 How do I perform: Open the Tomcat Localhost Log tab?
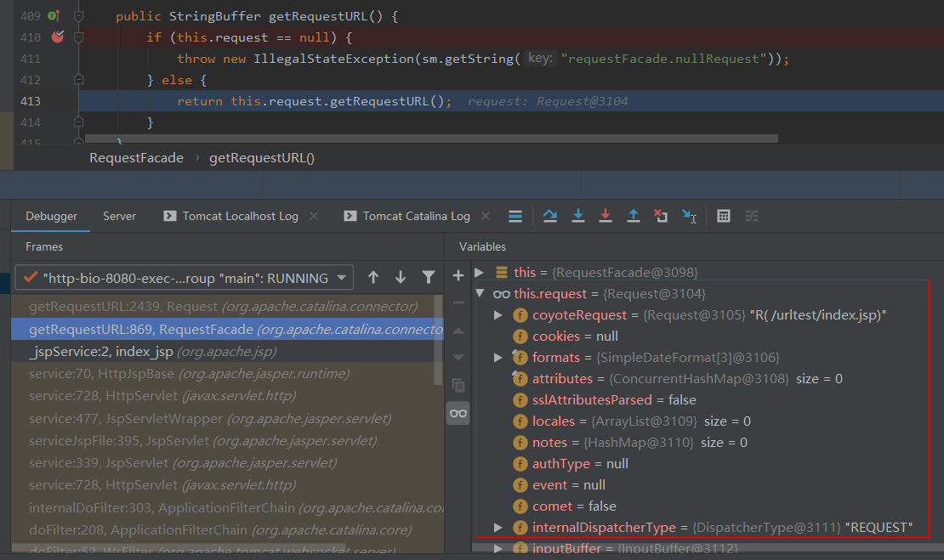click(x=240, y=216)
